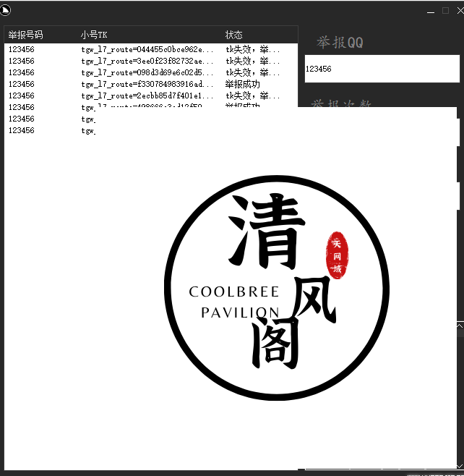
Task: Select row with tgw_l7_route=044455c0bce962e
Action: 151,49
